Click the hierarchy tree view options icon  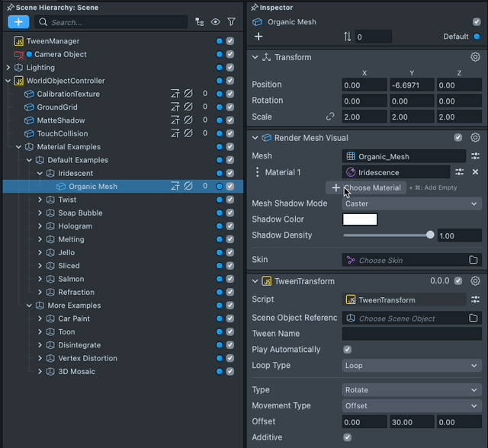coord(200,22)
